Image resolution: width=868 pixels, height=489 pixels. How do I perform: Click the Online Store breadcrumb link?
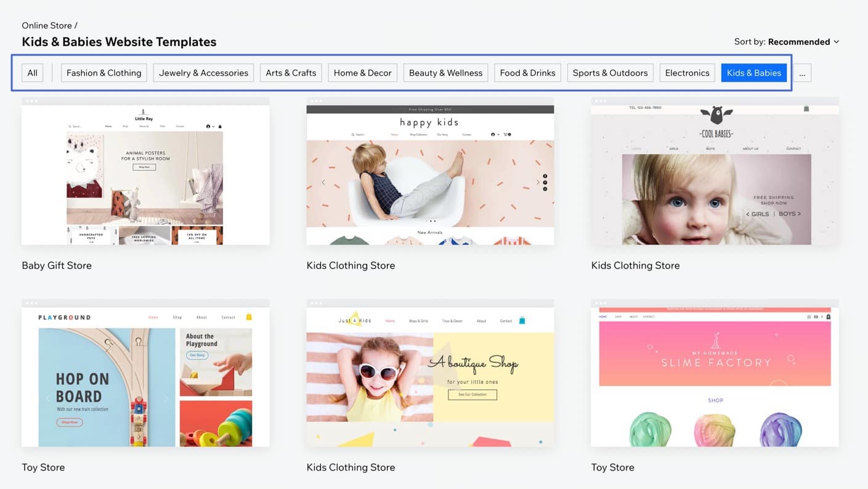pyautogui.click(x=47, y=25)
